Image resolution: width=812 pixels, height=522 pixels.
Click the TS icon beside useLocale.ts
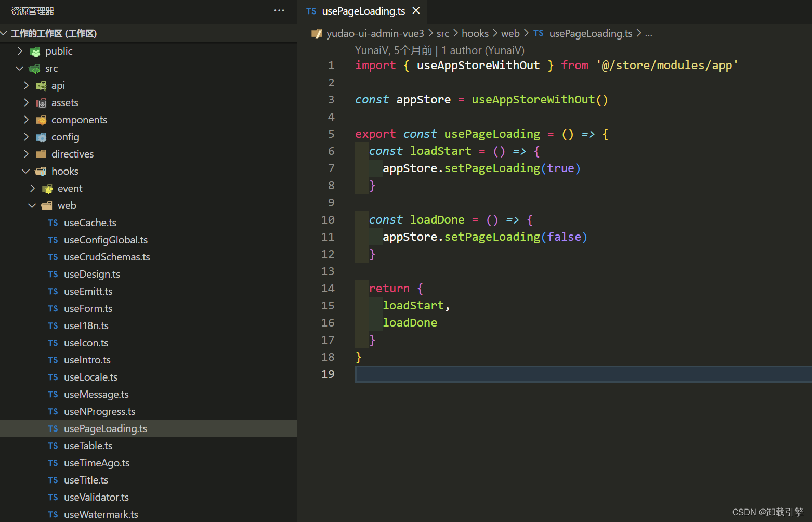53,377
